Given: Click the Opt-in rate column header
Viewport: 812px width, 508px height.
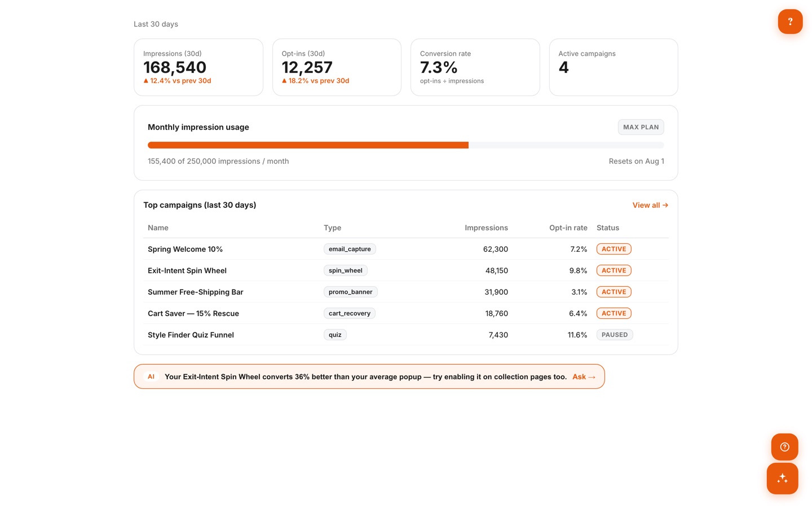Looking at the screenshot, I should tap(568, 227).
